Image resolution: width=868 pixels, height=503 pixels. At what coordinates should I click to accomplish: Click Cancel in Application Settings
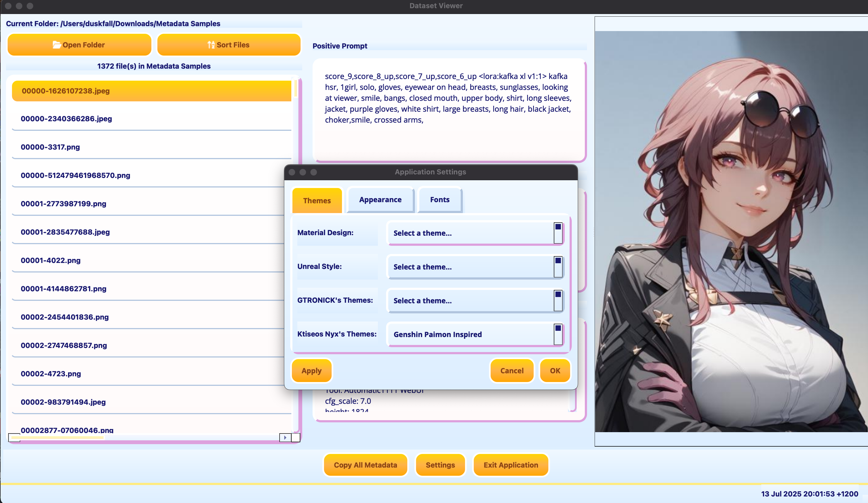[x=512, y=371]
